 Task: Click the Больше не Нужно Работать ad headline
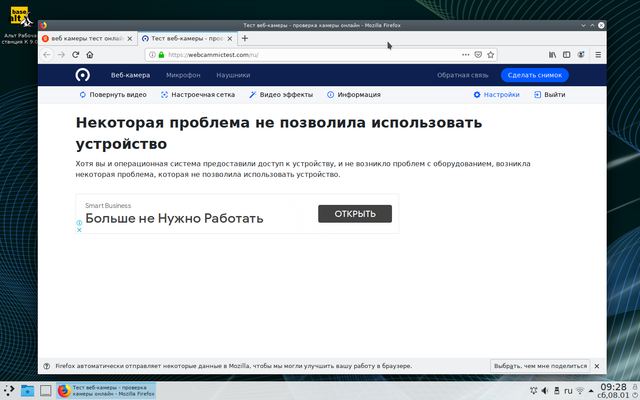(x=174, y=218)
